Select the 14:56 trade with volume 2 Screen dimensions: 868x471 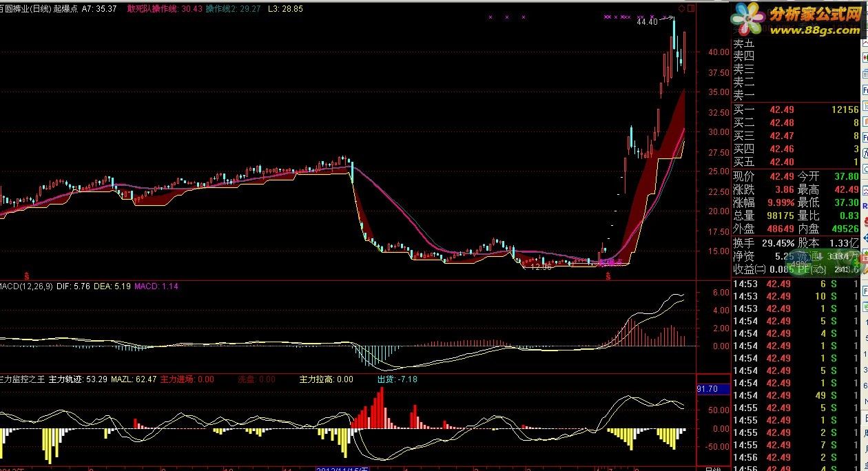[796, 457]
